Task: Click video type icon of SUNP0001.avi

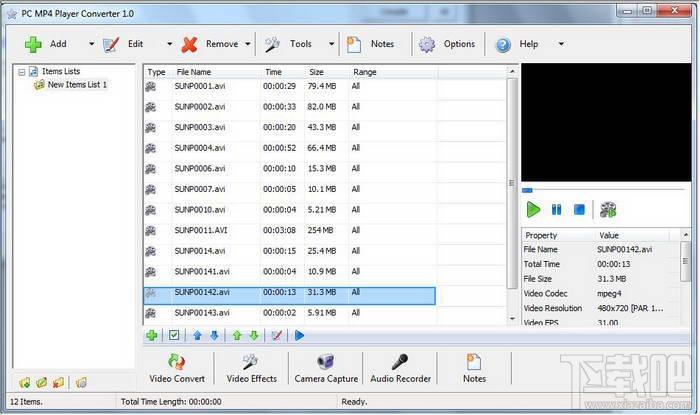Action: (151, 87)
